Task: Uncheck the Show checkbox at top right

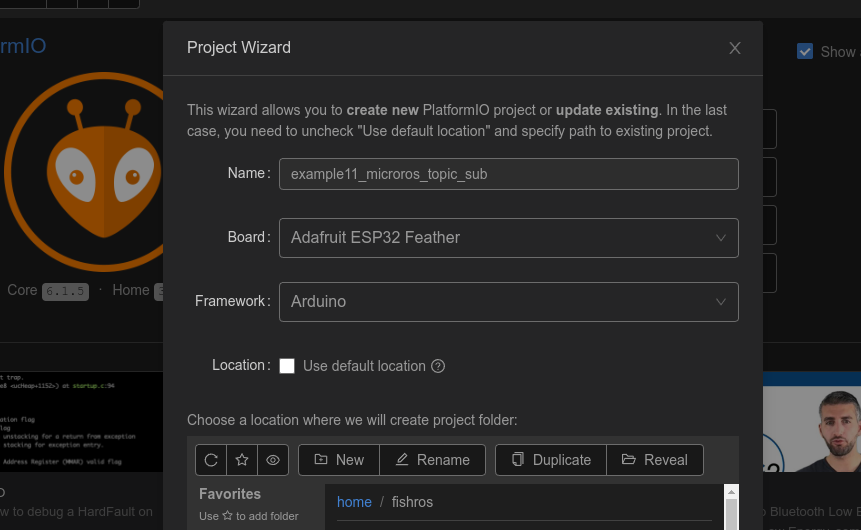Action: [805, 51]
